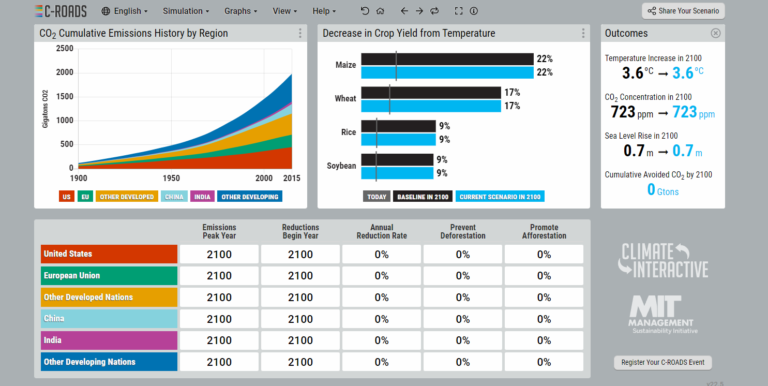Click the Climate Interactive logo
Screen dimensions: 768x386
pos(663,261)
